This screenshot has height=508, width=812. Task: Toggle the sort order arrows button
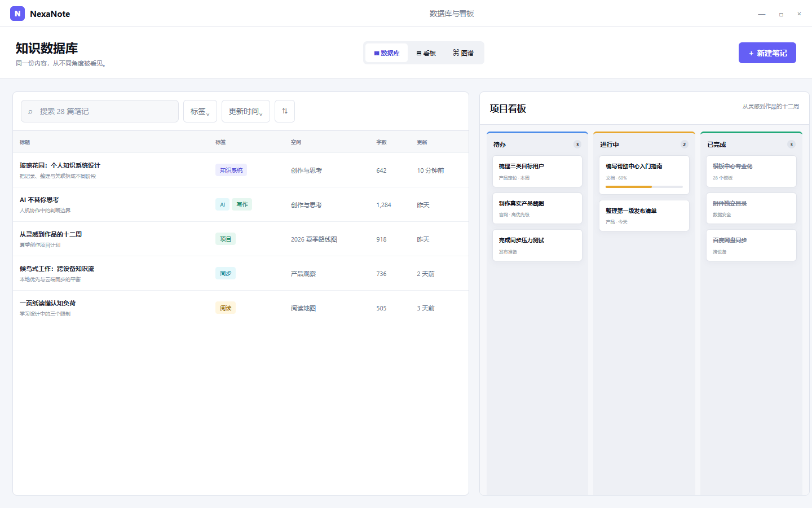tap(285, 111)
